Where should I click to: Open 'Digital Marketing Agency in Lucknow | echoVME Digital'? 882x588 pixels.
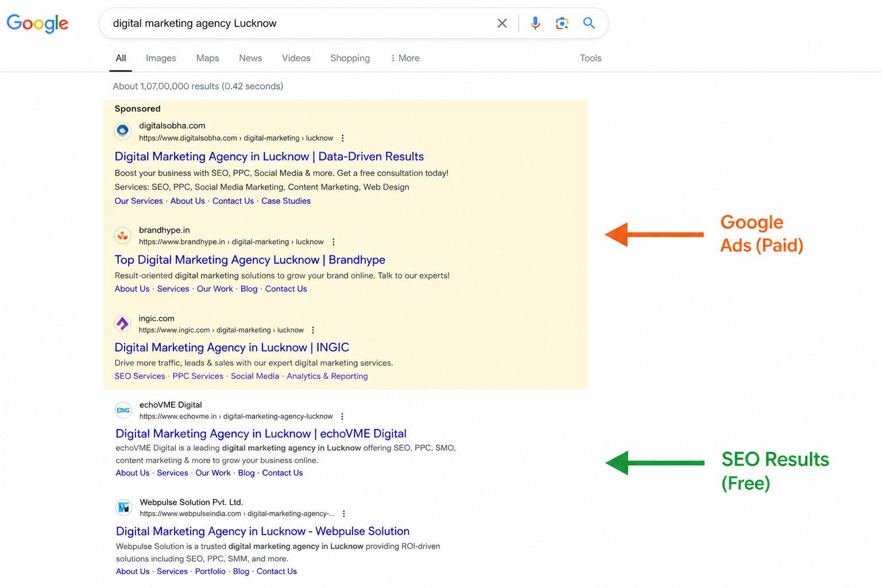261,434
